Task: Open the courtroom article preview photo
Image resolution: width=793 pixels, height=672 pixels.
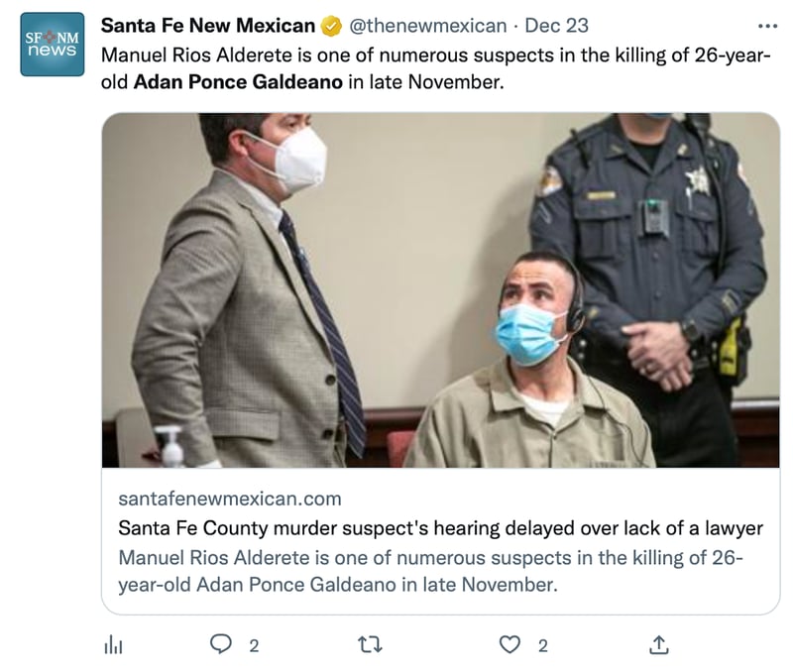Action: [x=440, y=289]
